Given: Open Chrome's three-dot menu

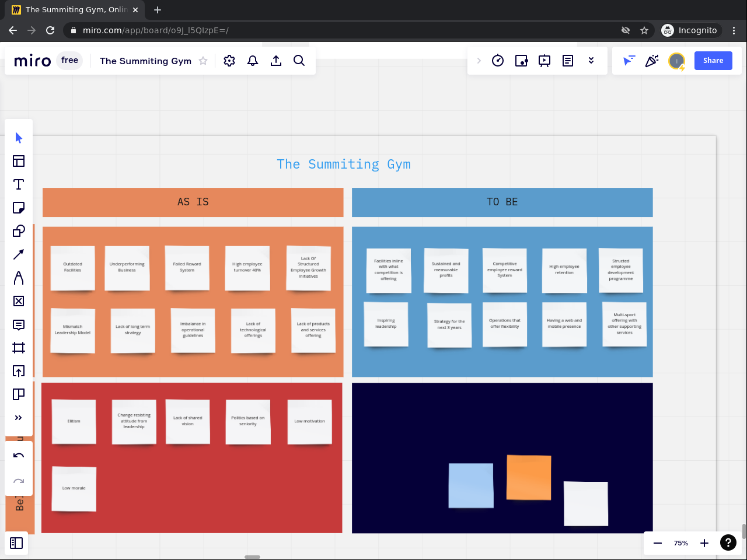Looking at the screenshot, I should [x=734, y=30].
